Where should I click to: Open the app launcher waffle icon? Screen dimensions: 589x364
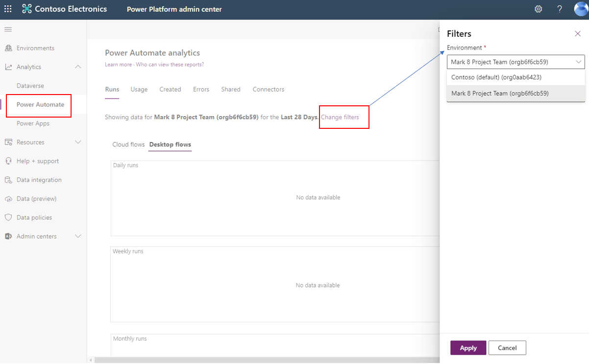tap(8, 9)
